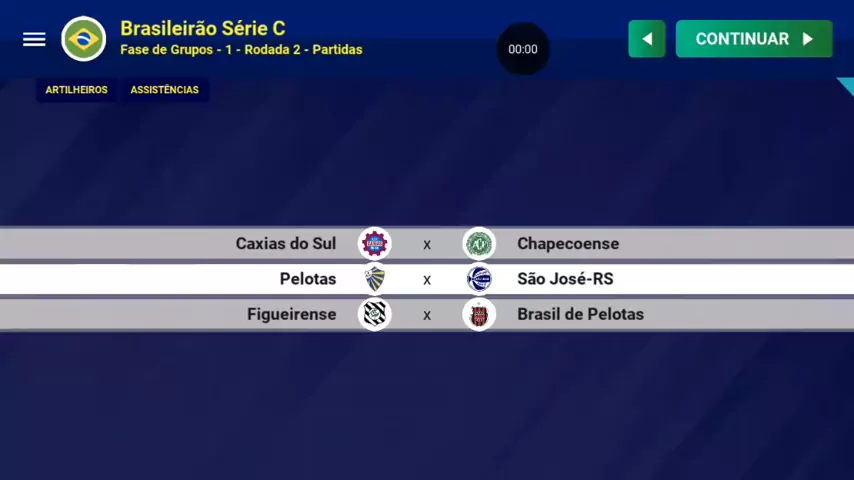Image resolution: width=854 pixels, height=480 pixels.
Task: Select the Caxias do Sul team name
Action: pos(286,244)
